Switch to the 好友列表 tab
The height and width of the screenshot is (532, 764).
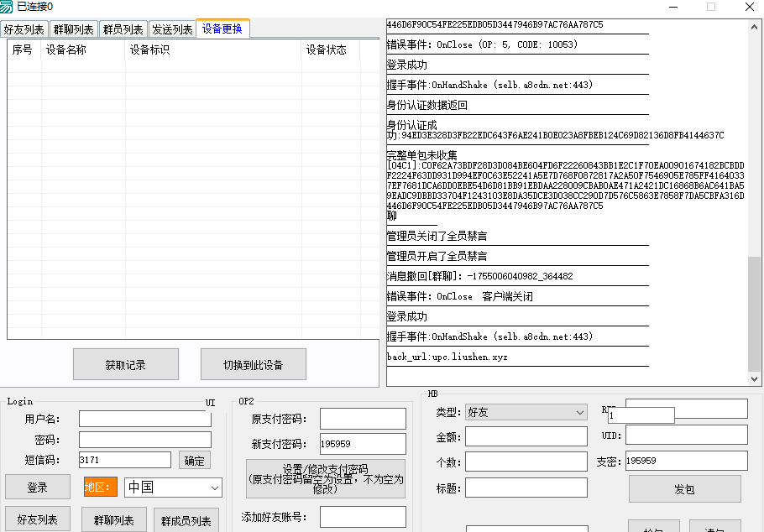(x=24, y=29)
